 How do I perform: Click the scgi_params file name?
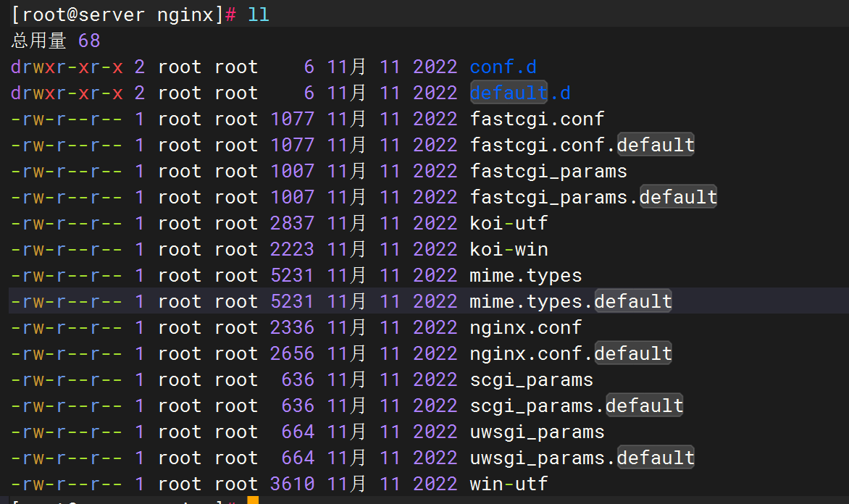click(x=531, y=379)
